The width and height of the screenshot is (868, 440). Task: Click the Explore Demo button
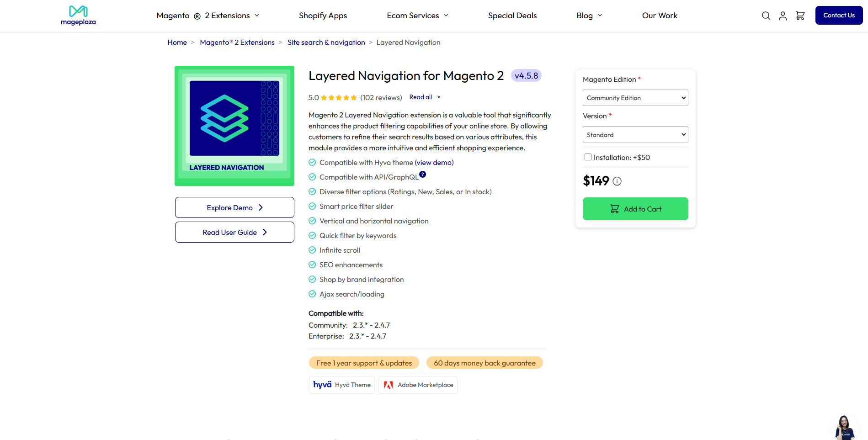234,207
